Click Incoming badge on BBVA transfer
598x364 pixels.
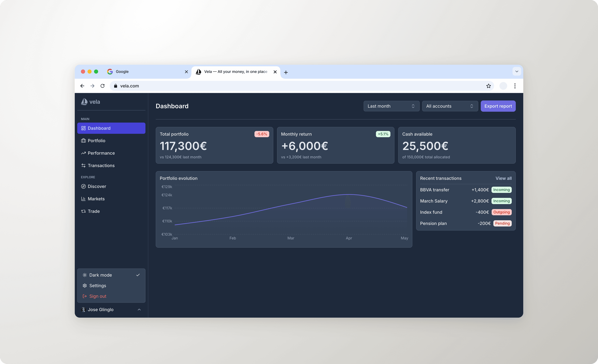(501, 190)
